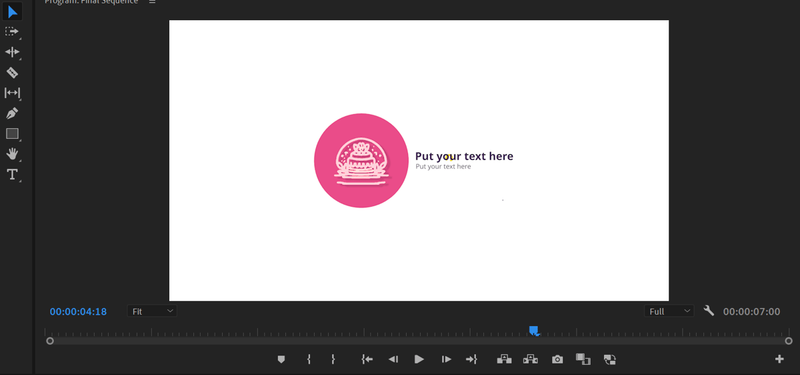Select the Type tool

[x=12, y=174]
